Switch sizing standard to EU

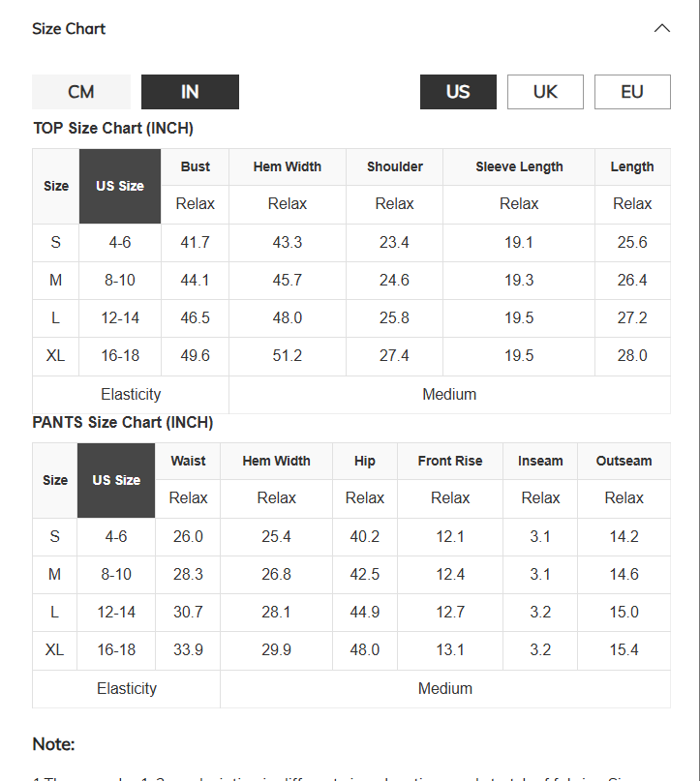click(632, 92)
